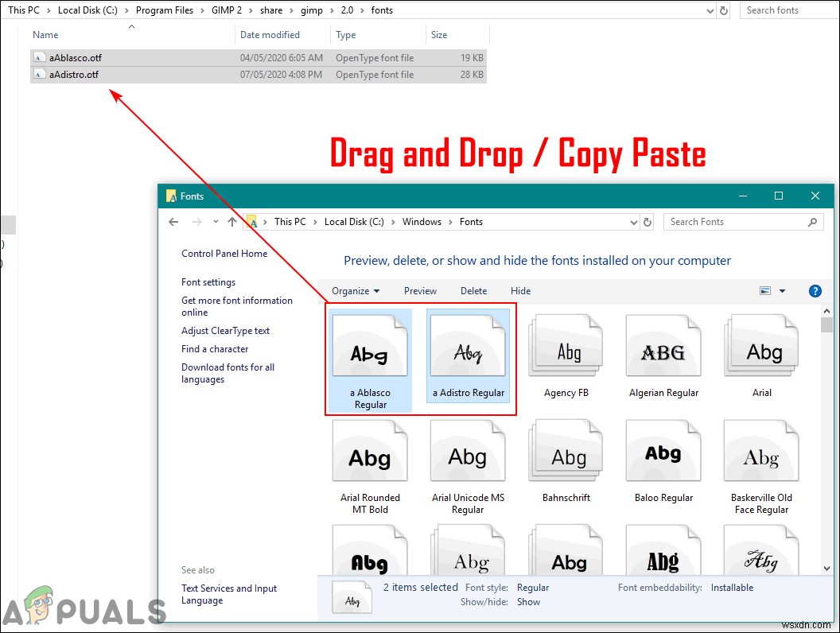Screen dimensions: 840x633
Task: Click "gimp" in the top window breadcrumb path
Action: (x=312, y=10)
